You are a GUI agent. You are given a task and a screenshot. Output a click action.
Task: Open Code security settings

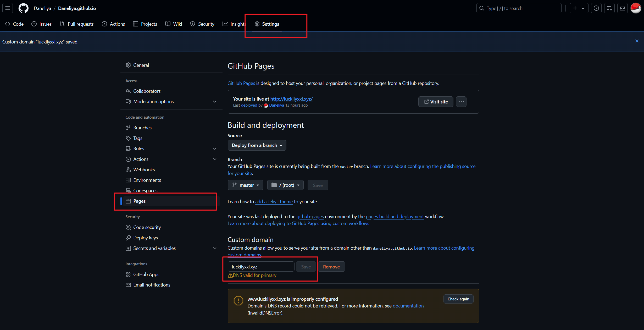click(171, 227)
